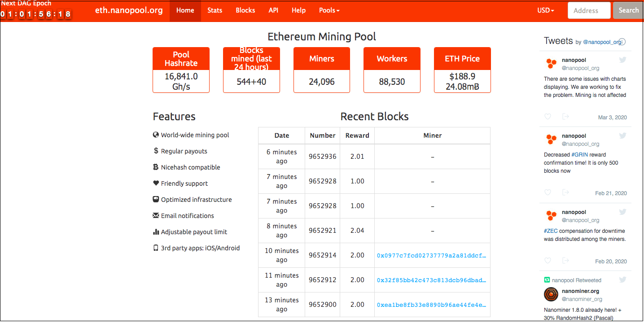
Task: Click the retweet icon beside nanopool Retweeted
Action: (x=547, y=280)
